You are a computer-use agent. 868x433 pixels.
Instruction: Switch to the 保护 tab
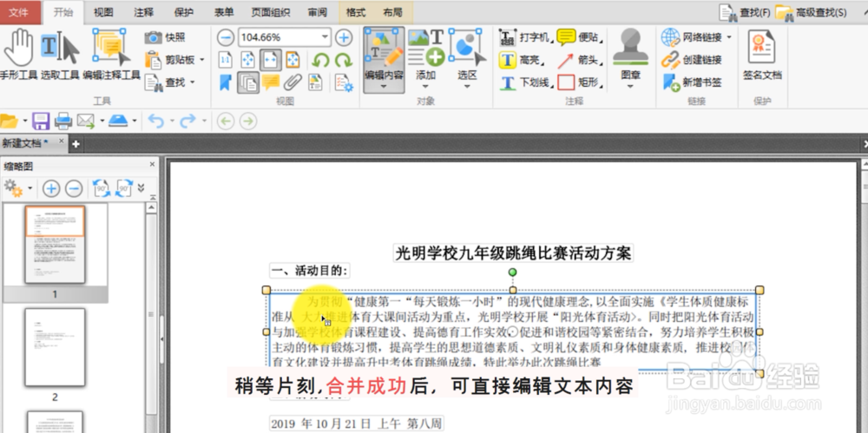coord(183,12)
